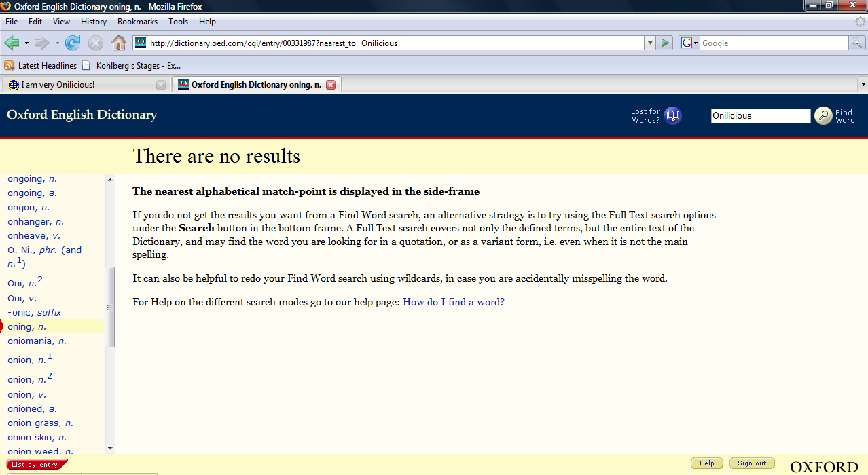The width and height of the screenshot is (868, 475).
Task: Open Kohlberg's Stages bookmark
Action: pyautogui.click(x=131, y=66)
